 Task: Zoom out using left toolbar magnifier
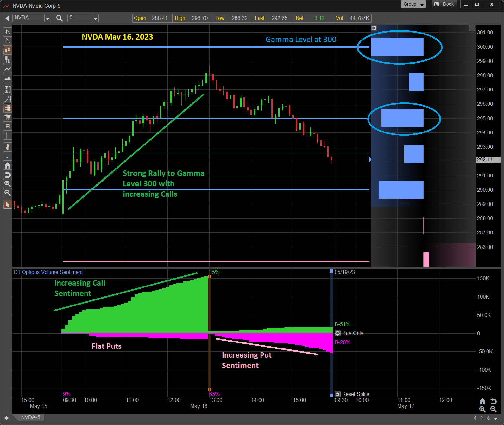pyautogui.click(x=8, y=193)
